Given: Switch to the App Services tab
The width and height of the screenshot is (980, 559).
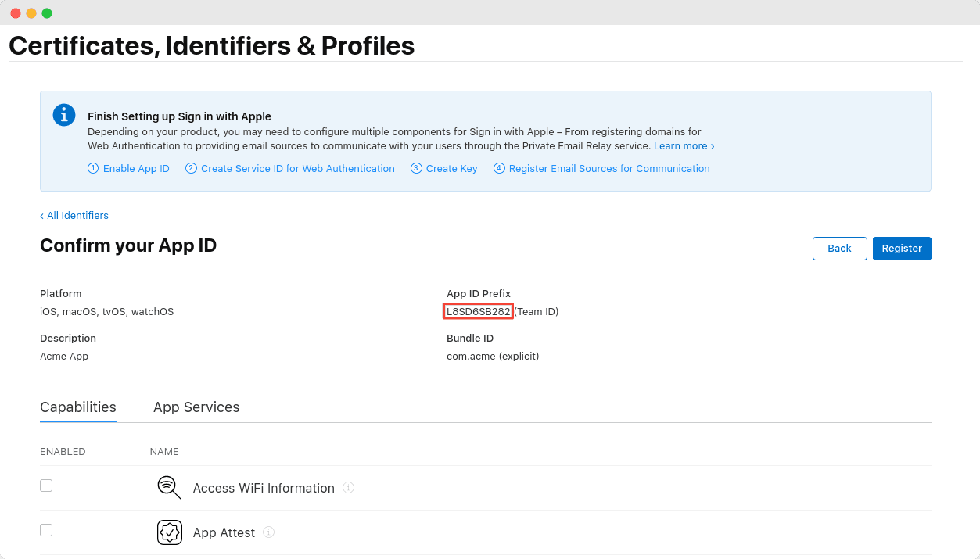Looking at the screenshot, I should coord(196,407).
